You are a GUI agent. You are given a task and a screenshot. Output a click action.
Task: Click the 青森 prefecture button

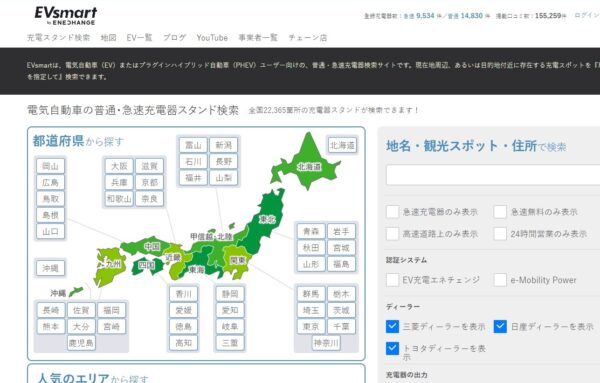(x=311, y=231)
